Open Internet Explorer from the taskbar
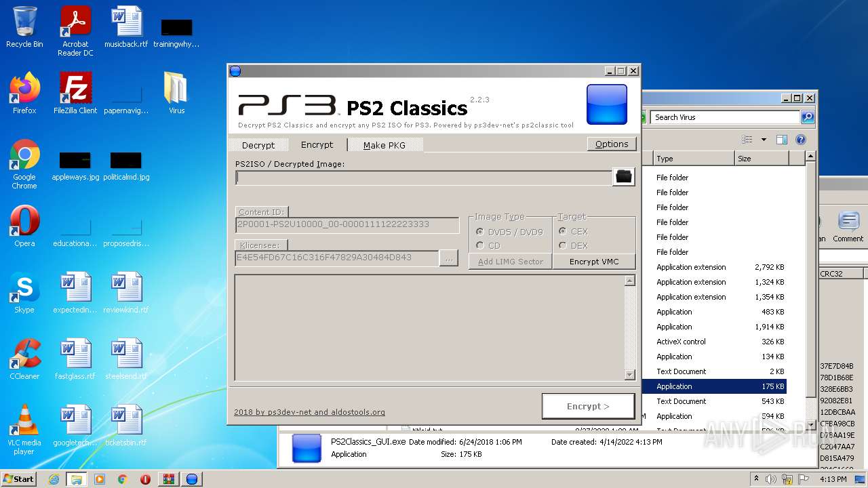868x488 pixels. pyautogui.click(x=54, y=479)
